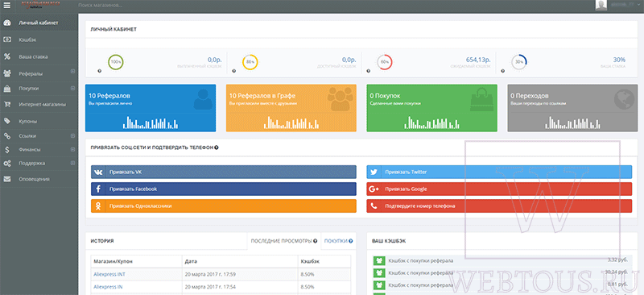Click the help icon under 100% circle
The image size is (644, 295).
pos(99,71)
